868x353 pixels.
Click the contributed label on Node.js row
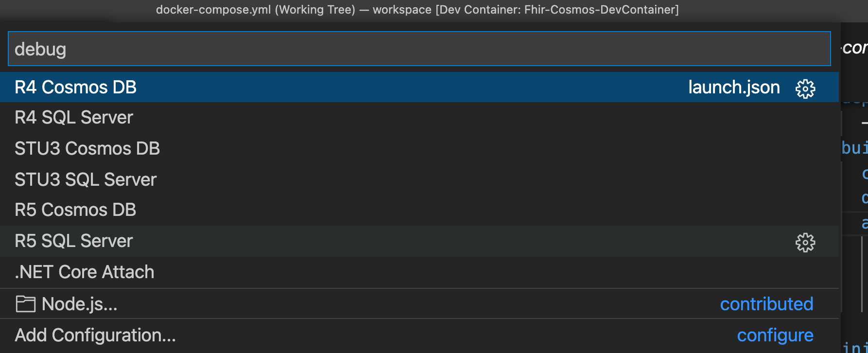766,304
